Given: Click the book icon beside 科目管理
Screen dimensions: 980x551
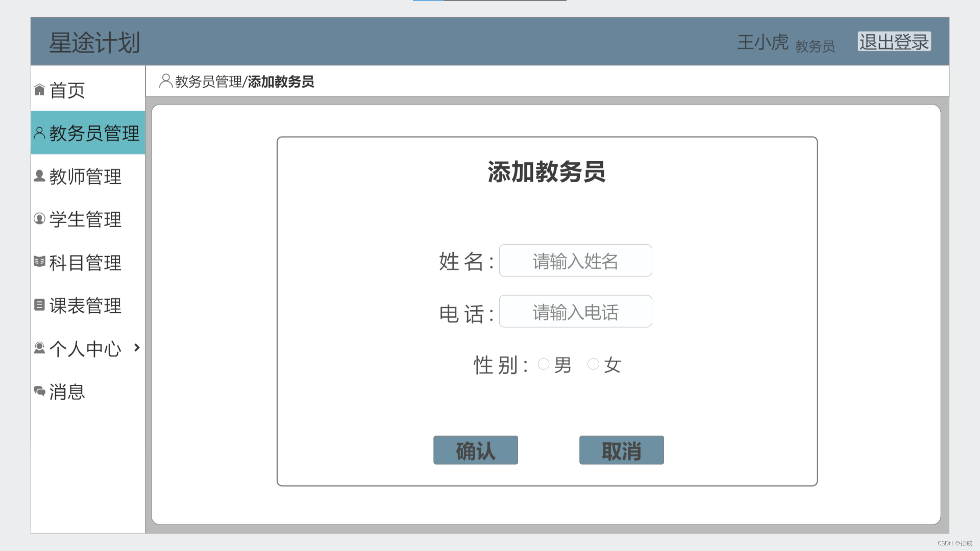Looking at the screenshot, I should [39, 262].
